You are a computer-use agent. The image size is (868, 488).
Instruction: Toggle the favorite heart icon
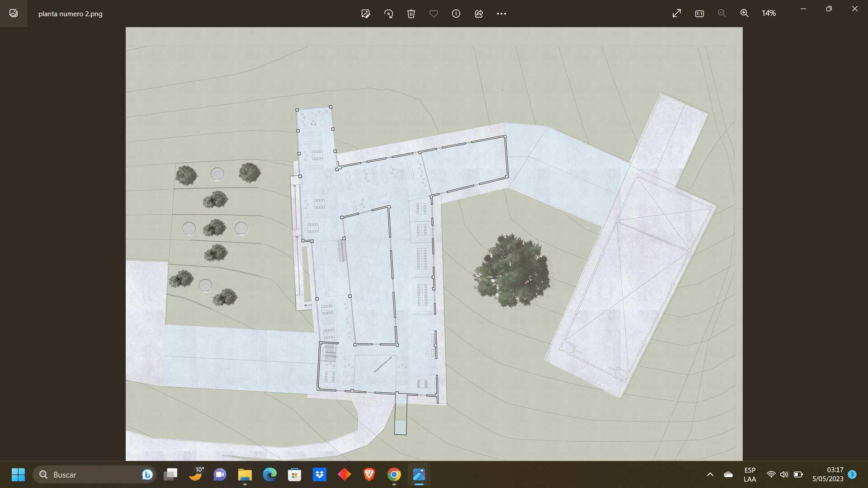[x=434, y=14]
